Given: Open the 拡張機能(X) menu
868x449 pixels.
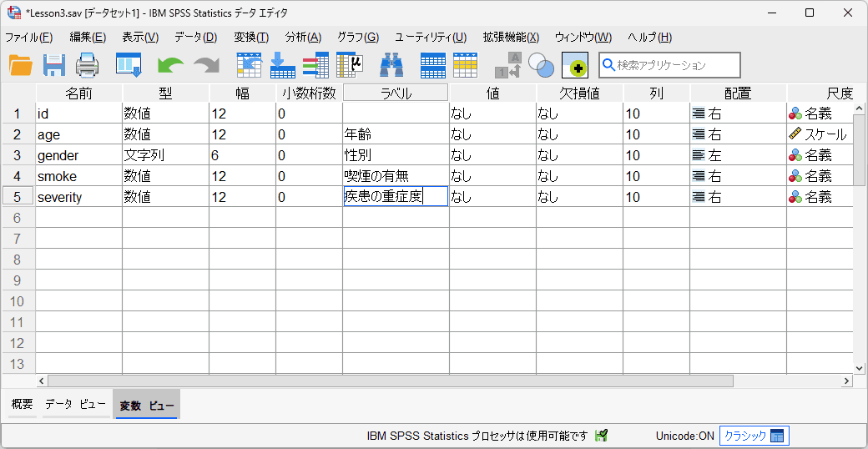Looking at the screenshot, I should (511, 38).
